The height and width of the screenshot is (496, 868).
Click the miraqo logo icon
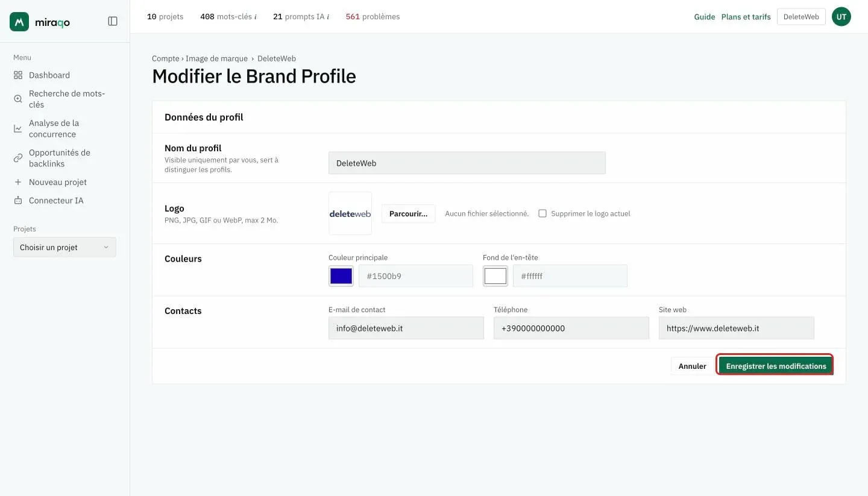[x=19, y=22]
